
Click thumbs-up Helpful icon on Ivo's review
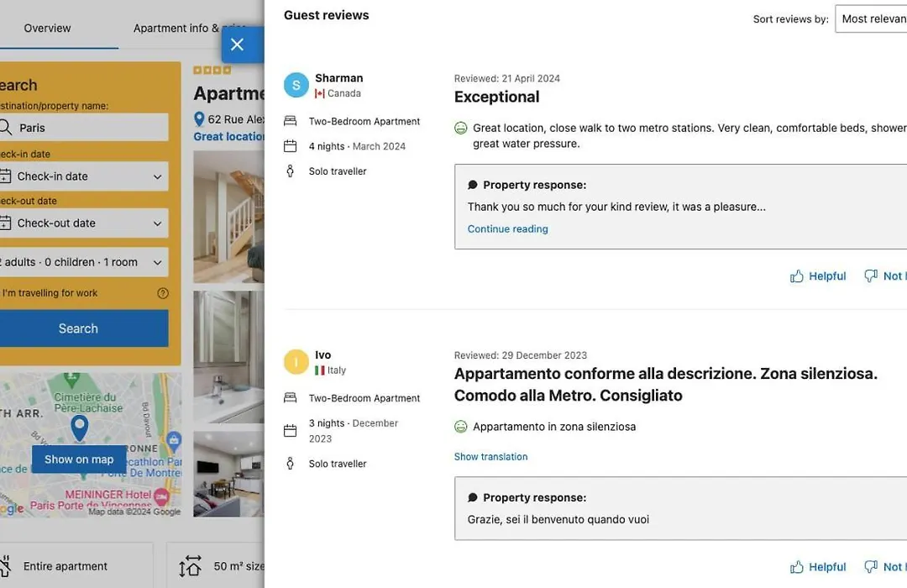[797, 567]
